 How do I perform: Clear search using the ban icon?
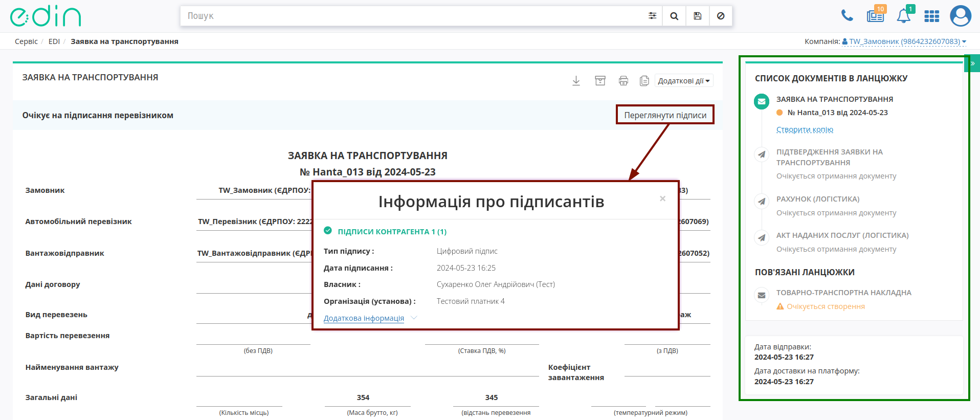pyautogui.click(x=721, y=16)
